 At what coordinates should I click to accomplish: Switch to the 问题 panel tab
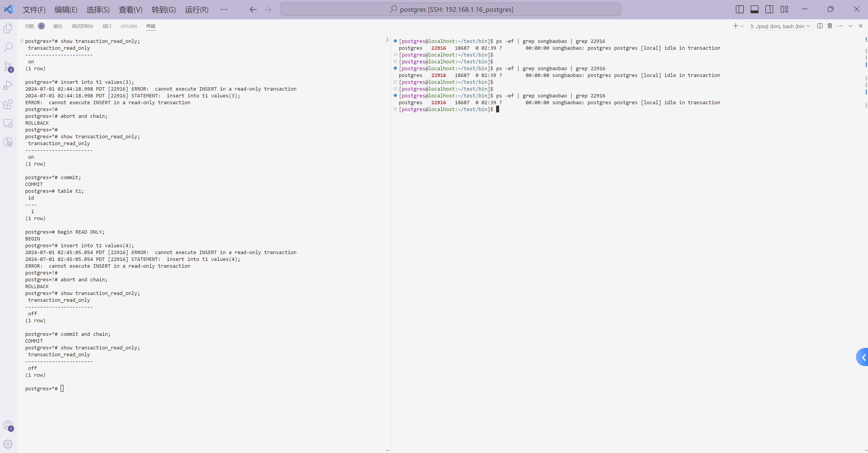(x=29, y=26)
